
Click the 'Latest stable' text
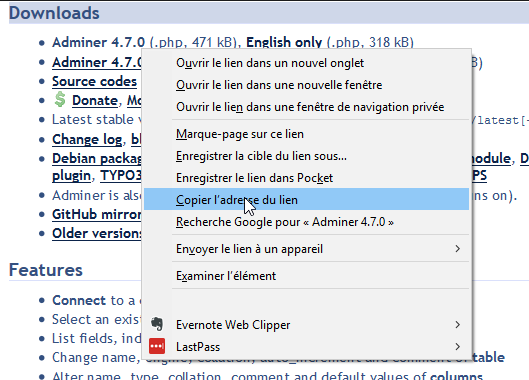(x=93, y=120)
